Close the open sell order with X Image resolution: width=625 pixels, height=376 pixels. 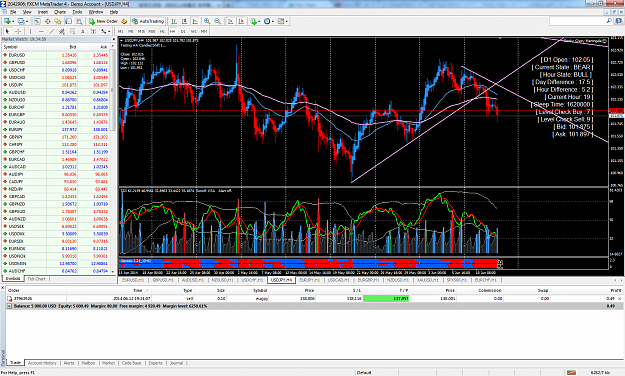(x=619, y=298)
